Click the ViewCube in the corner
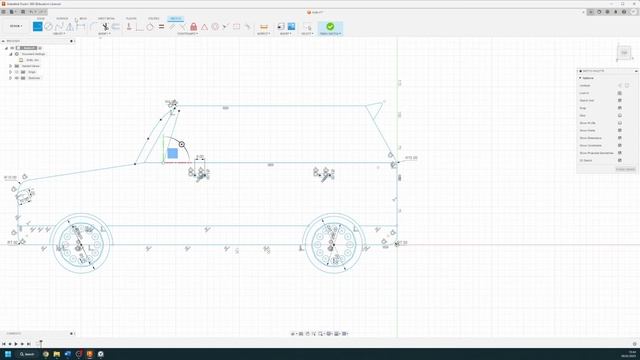Image resolution: width=640 pixels, height=360 pixels. (x=624, y=53)
